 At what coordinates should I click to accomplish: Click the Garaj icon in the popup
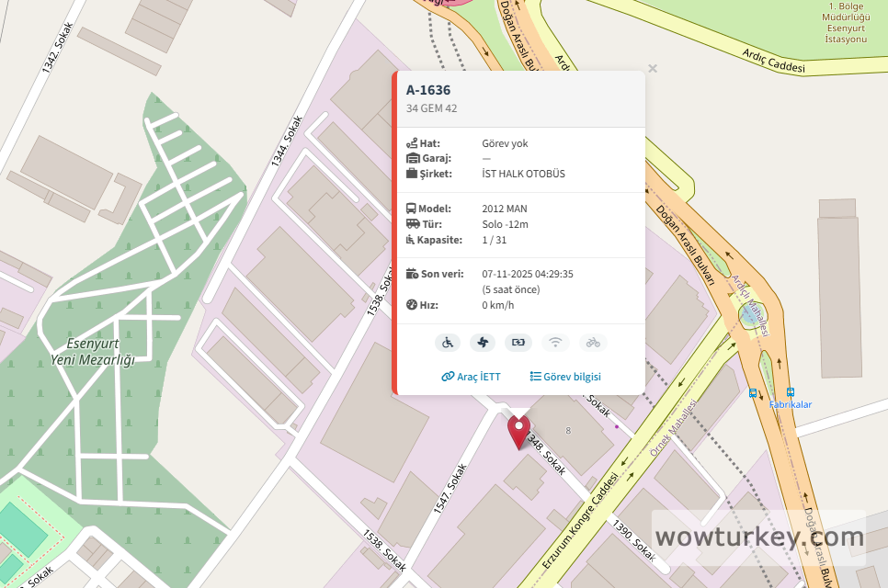pos(413,158)
